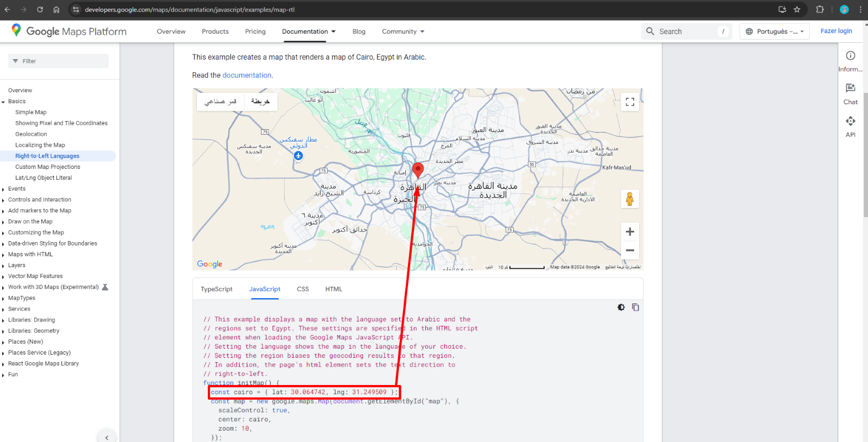The height and width of the screenshot is (442, 868).
Task: Copy the code sample with copy icon
Action: (635, 307)
